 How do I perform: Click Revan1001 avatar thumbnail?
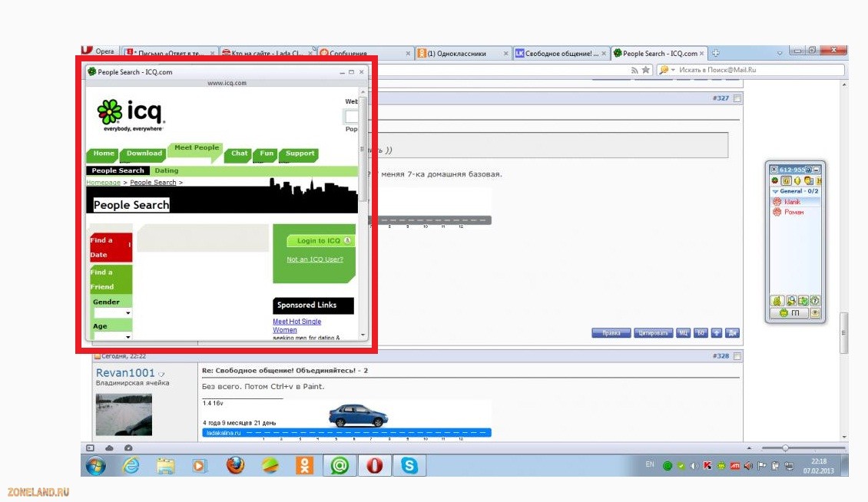click(124, 414)
